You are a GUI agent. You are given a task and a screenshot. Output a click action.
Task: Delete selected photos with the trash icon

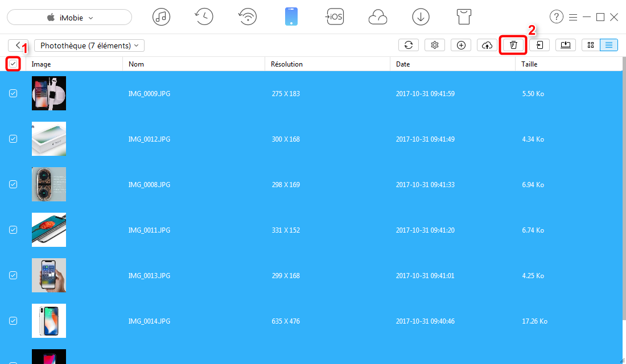coord(513,45)
